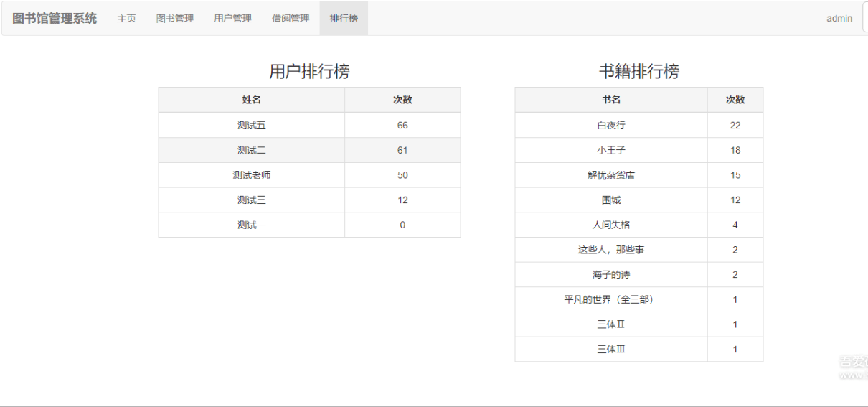Select the 解忧杂货店 book row
This screenshot has height=407, width=868.
tap(610, 175)
